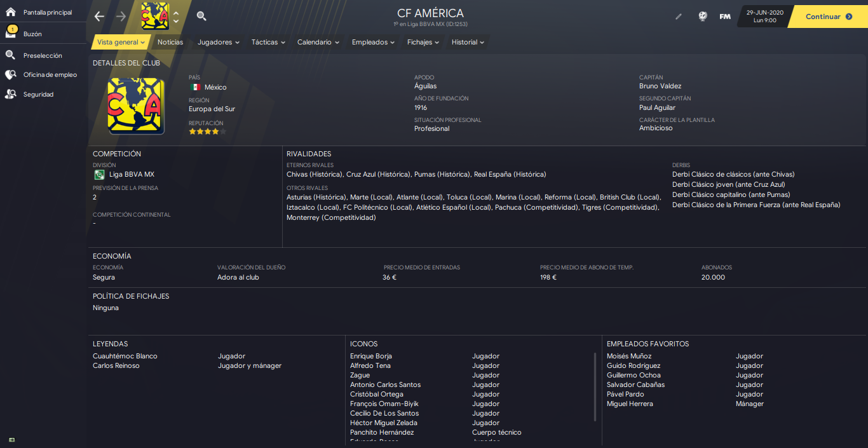Open favorite employee Guillermo Ochoa

click(x=634, y=375)
